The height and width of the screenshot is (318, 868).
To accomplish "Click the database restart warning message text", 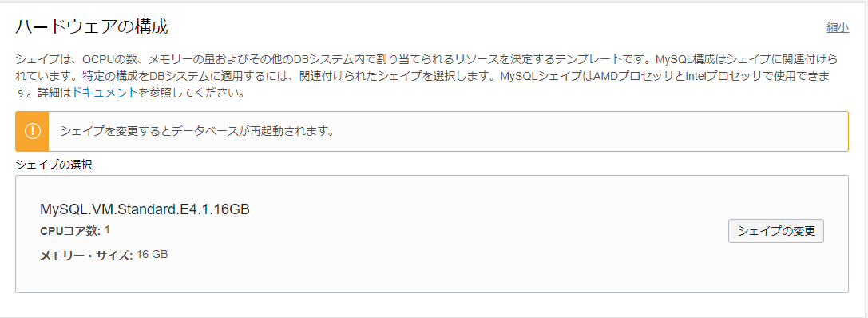I will point(197,132).
